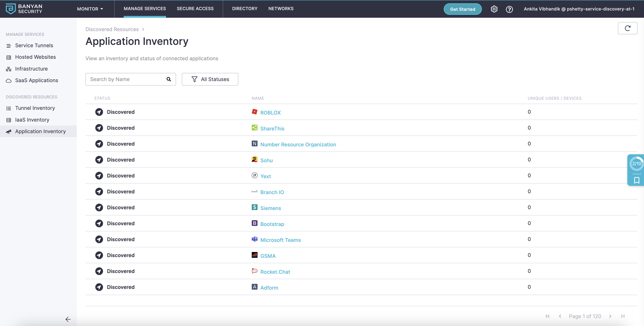Click the ROBLOX app logo icon
Image resolution: width=644 pixels, height=326 pixels.
(x=254, y=111)
